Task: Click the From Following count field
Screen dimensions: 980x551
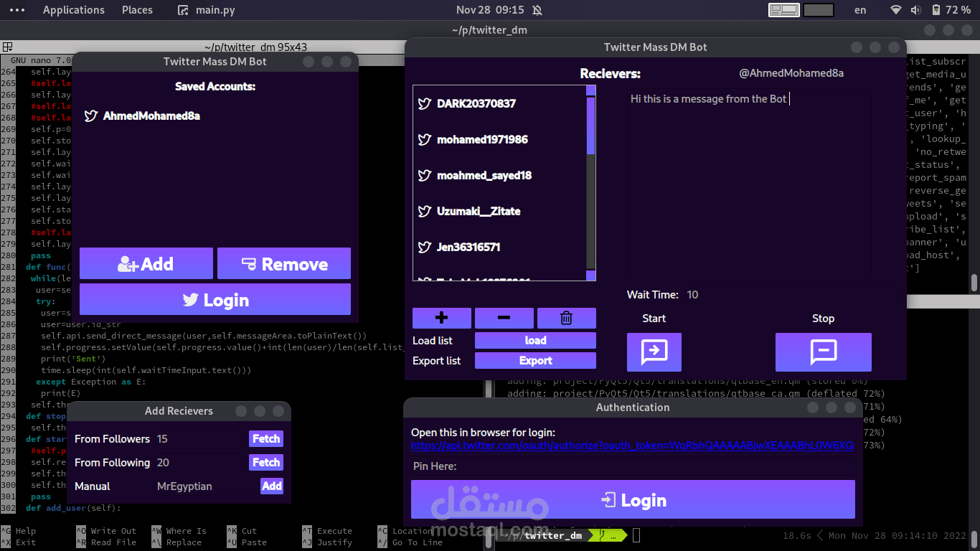Action: pyautogui.click(x=201, y=462)
